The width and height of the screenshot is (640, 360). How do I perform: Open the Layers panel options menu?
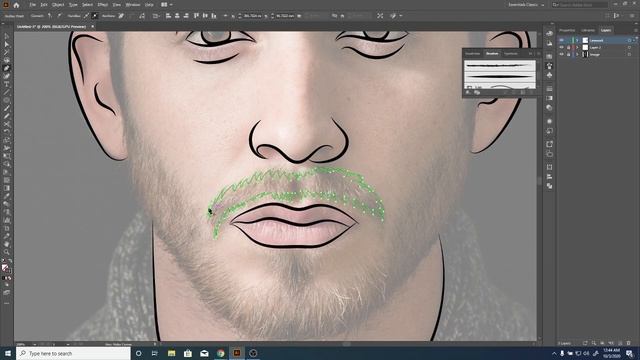(636, 30)
